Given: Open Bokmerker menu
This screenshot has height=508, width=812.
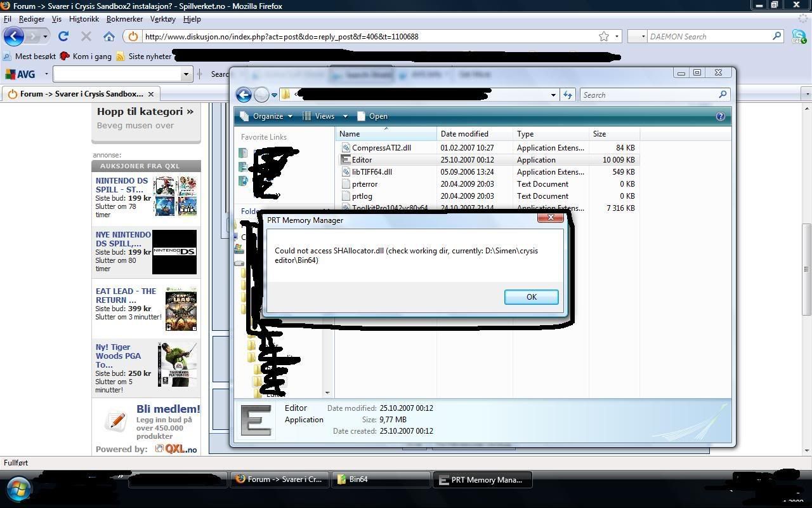Looking at the screenshot, I should point(124,19).
